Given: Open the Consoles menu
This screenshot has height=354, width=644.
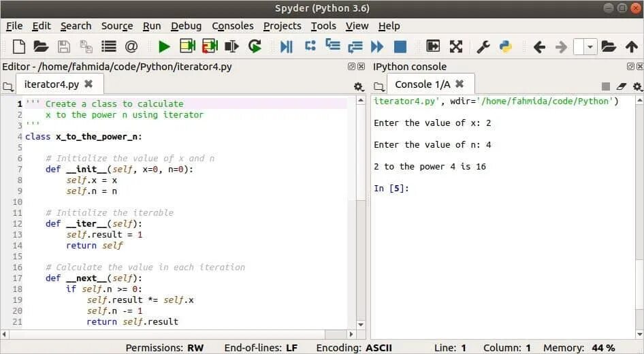Looking at the screenshot, I should coord(232,26).
